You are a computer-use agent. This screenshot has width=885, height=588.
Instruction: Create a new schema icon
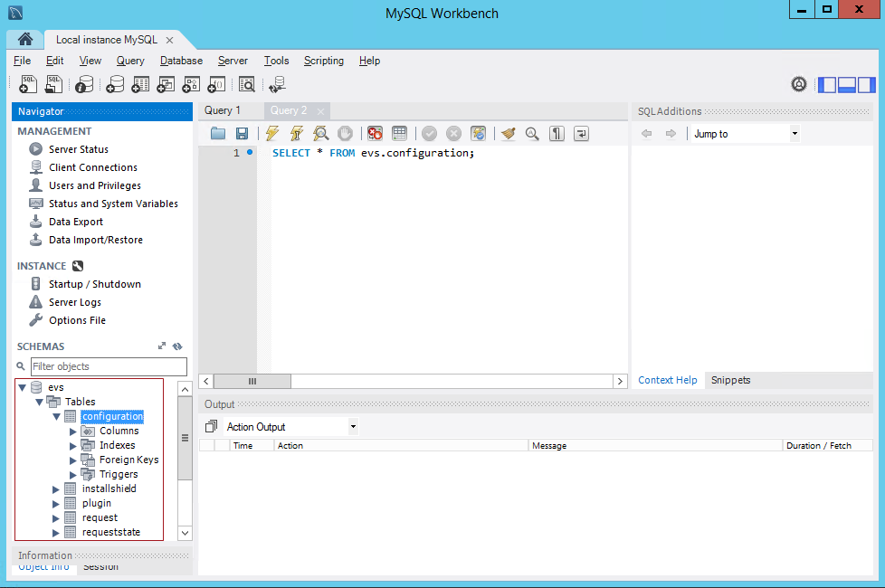pos(115,84)
